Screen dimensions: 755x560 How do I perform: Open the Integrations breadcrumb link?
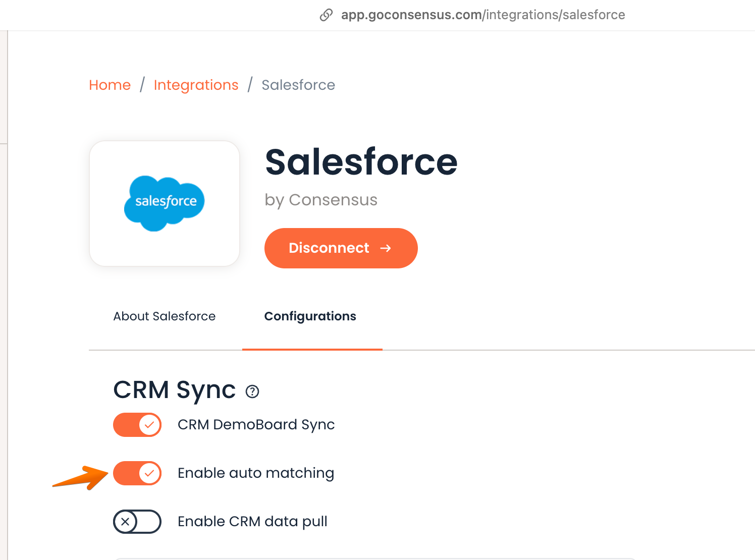196,85
